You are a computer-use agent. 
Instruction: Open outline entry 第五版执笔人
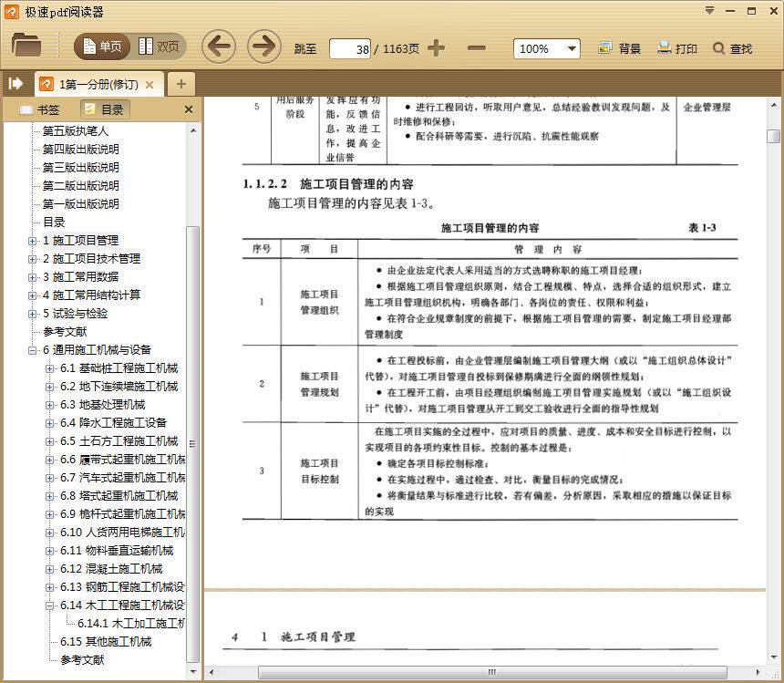pos(75,131)
